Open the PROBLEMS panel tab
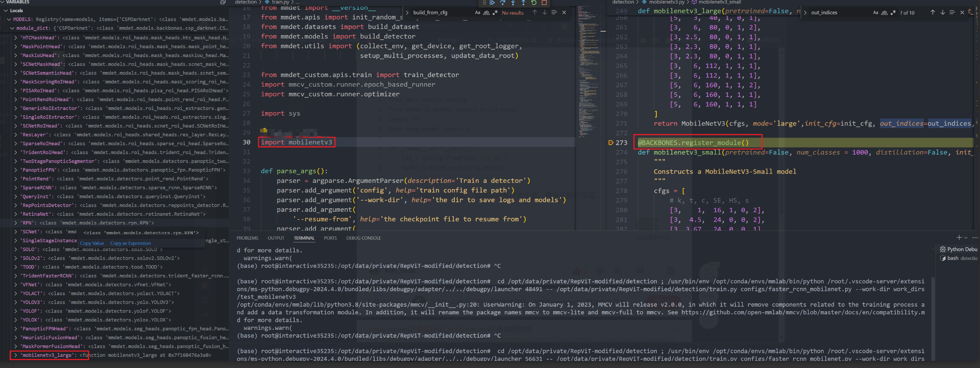The width and height of the screenshot is (980, 368). click(x=247, y=238)
